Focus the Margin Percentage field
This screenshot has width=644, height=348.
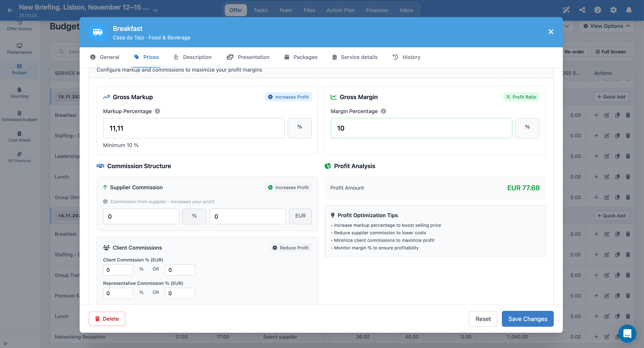click(421, 128)
